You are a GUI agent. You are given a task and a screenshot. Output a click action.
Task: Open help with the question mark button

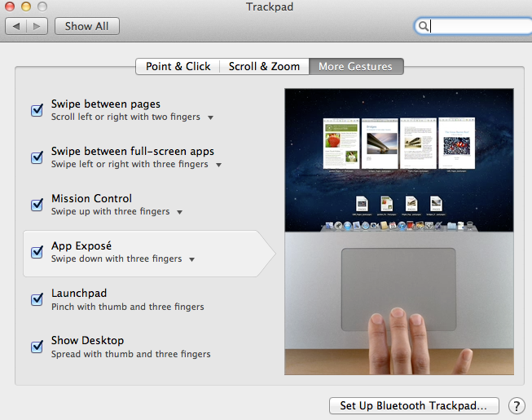[517, 406]
